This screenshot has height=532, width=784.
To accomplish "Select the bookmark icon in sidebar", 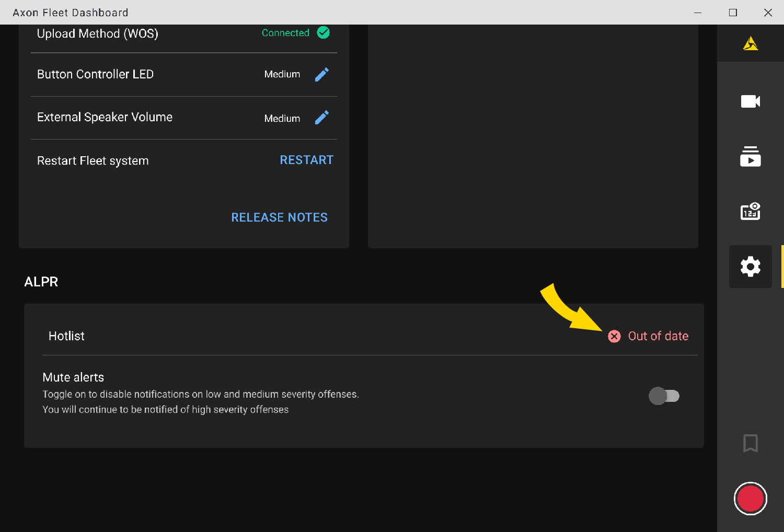I will (x=750, y=443).
